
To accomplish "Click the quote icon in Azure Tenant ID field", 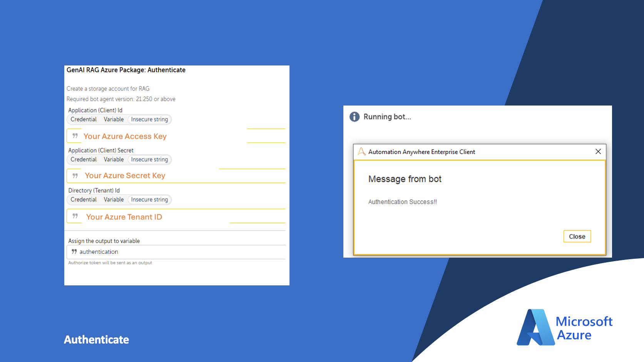I will (x=75, y=216).
